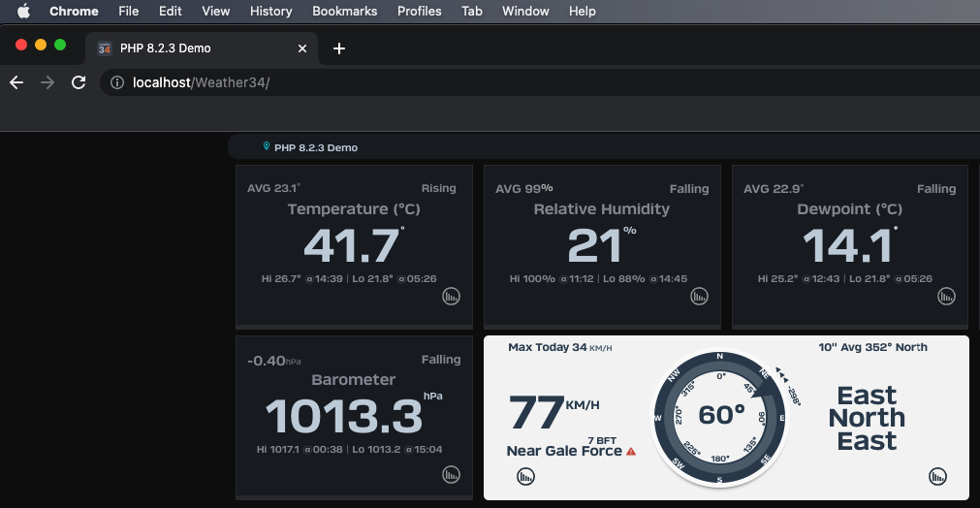Click Hi 25.2° @12:43 dewpoint text
This screenshot has height=508, width=980.
point(799,278)
